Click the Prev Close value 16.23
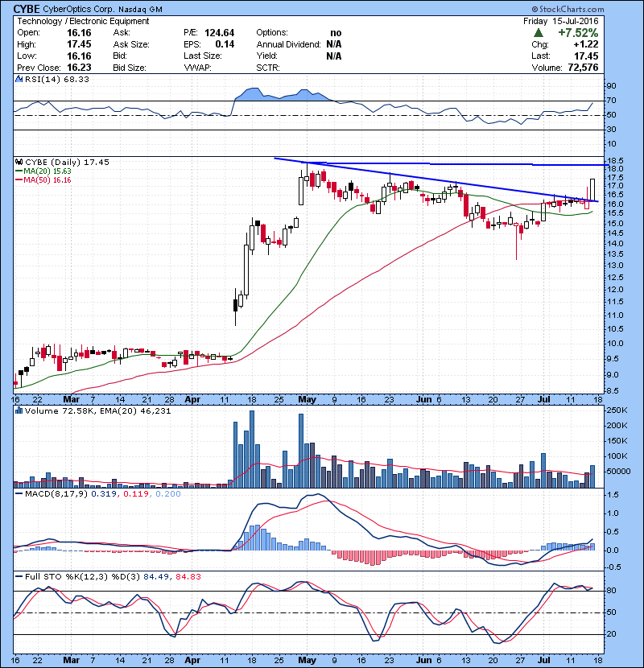The image size is (644, 668). 79,68
